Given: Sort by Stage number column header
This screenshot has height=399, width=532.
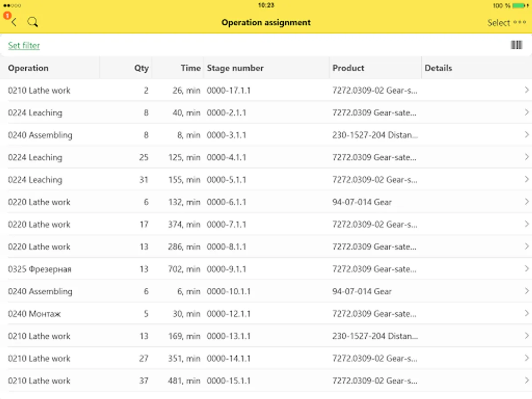Looking at the screenshot, I should pyautogui.click(x=235, y=68).
